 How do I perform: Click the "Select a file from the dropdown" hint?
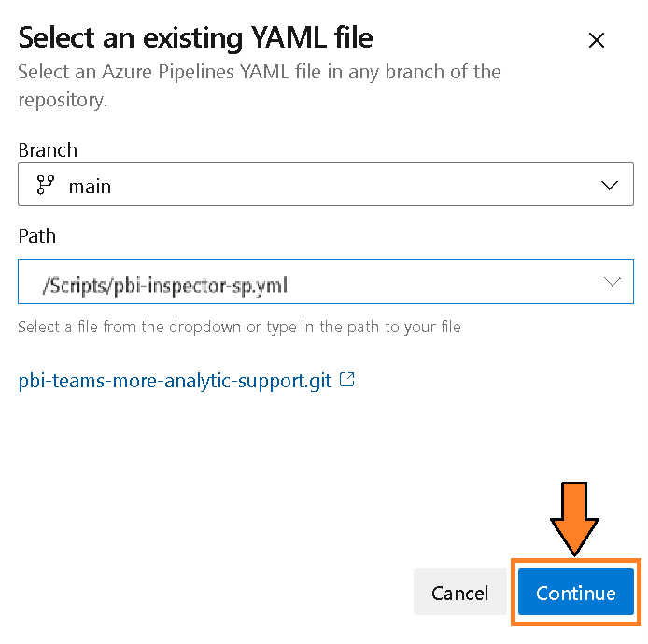click(239, 327)
